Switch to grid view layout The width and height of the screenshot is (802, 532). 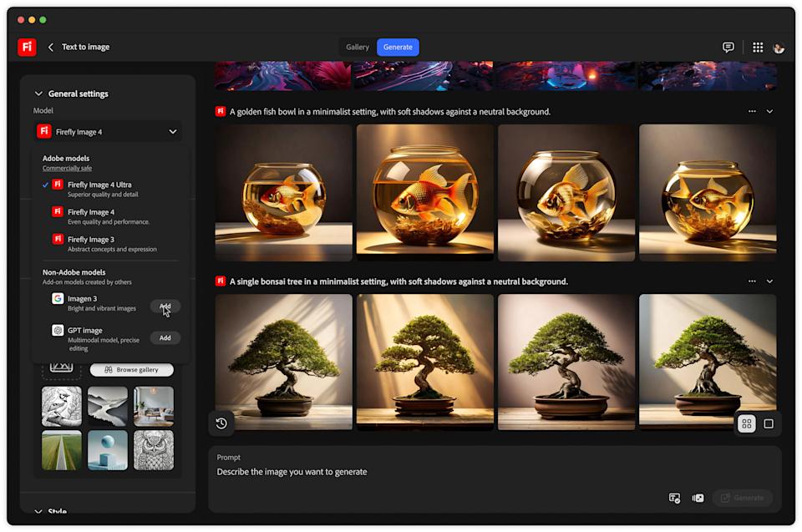coord(746,423)
